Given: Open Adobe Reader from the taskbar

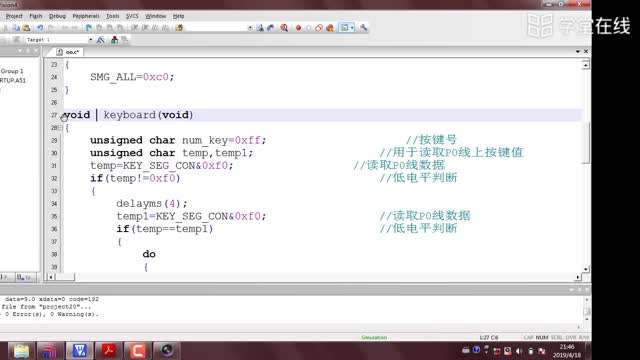Looking at the screenshot, I should [x=109, y=351].
